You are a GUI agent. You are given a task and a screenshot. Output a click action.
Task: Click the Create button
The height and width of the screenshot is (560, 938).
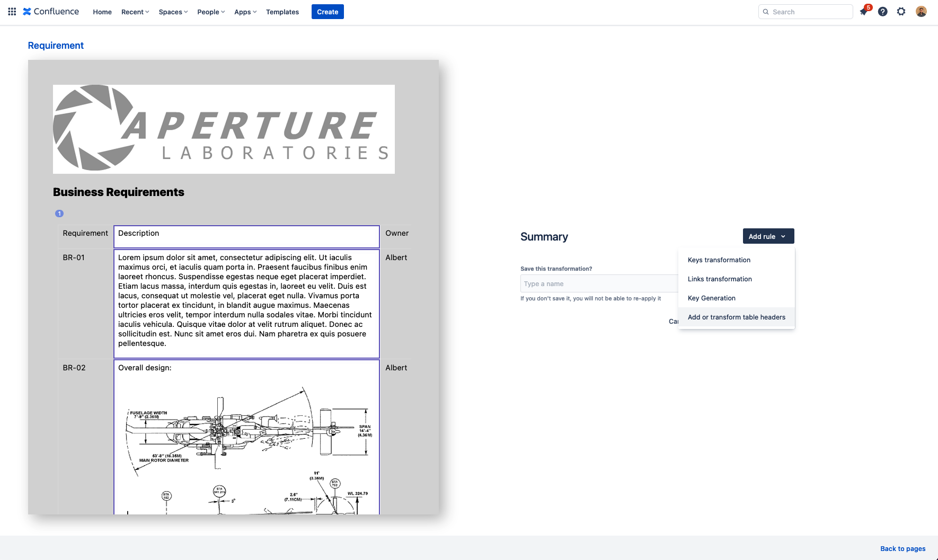pos(328,12)
